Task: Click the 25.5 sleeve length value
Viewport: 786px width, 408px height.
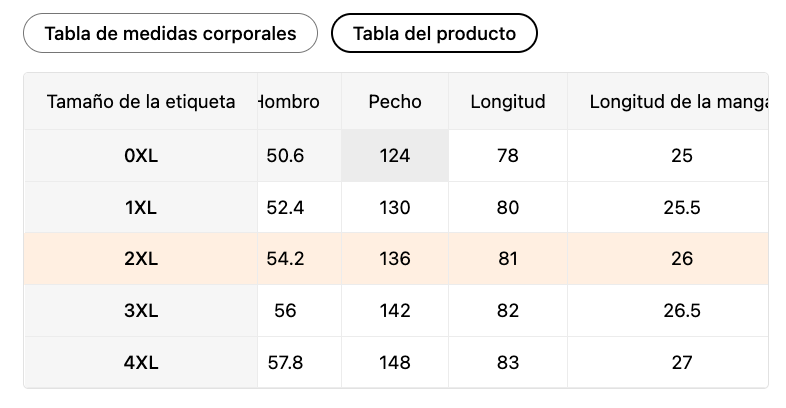Action: tap(682, 208)
